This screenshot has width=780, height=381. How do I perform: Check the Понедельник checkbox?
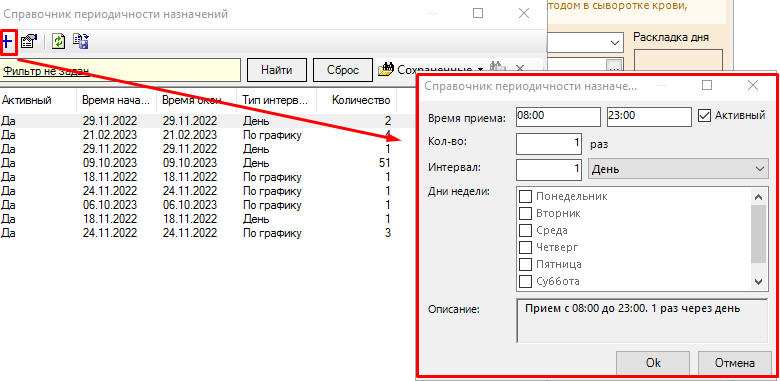click(x=525, y=196)
